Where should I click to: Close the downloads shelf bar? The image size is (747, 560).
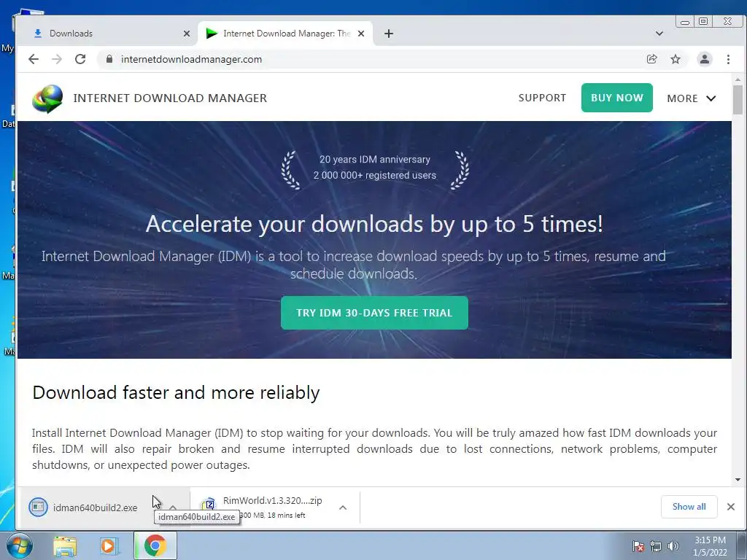coord(731,507)
